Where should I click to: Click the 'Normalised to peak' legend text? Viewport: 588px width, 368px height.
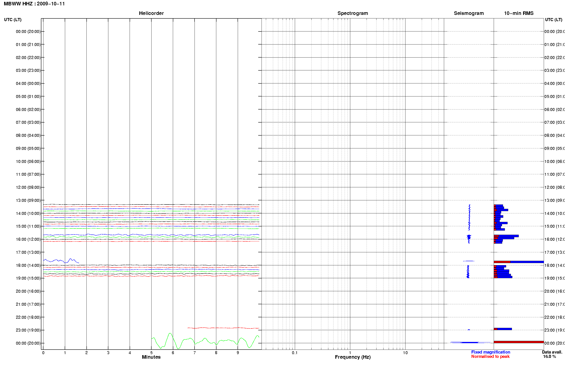point(490,356)
